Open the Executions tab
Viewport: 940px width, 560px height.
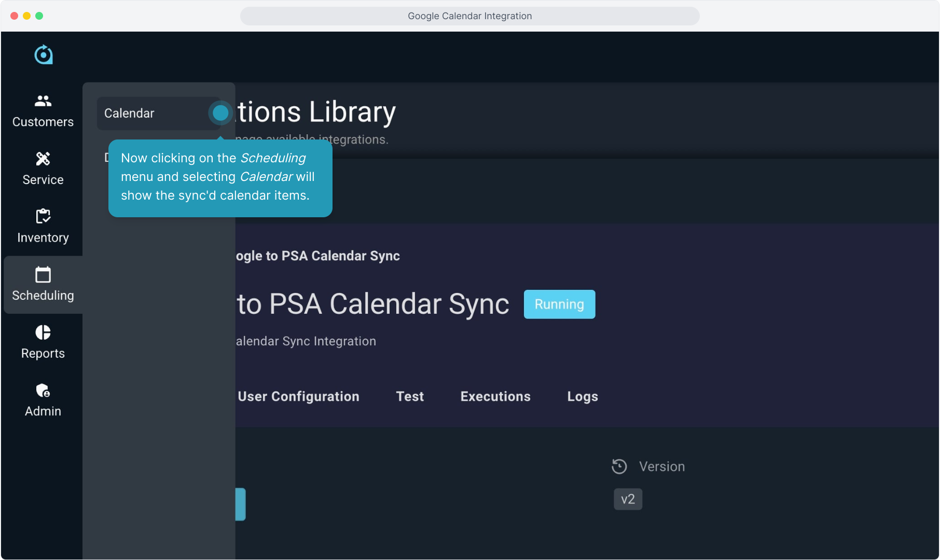pyautogui.click(x=495, y=397)
